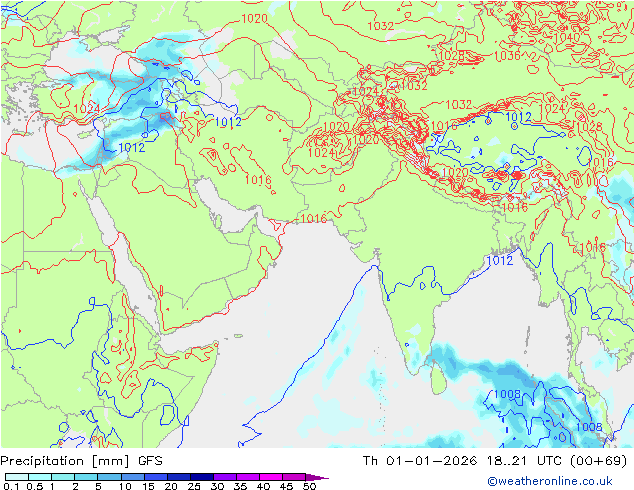
Task: Pick the 15–20 mm legend color box
Action: [x=155, y=477]
